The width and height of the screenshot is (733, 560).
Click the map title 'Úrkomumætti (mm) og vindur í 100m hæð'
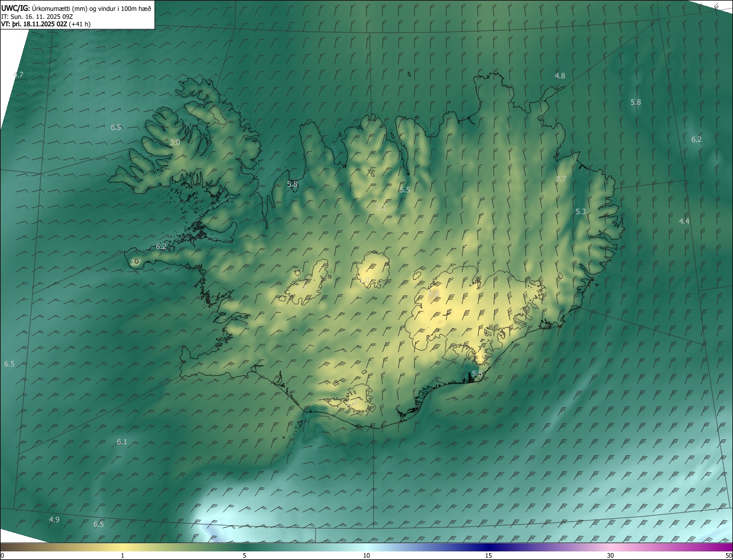(x=90, y=8)
